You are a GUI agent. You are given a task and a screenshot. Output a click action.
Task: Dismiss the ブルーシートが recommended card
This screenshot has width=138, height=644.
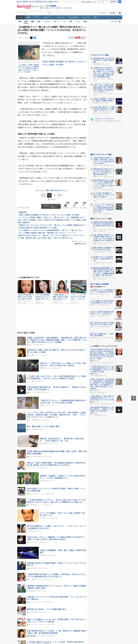[x=85, y=303]
